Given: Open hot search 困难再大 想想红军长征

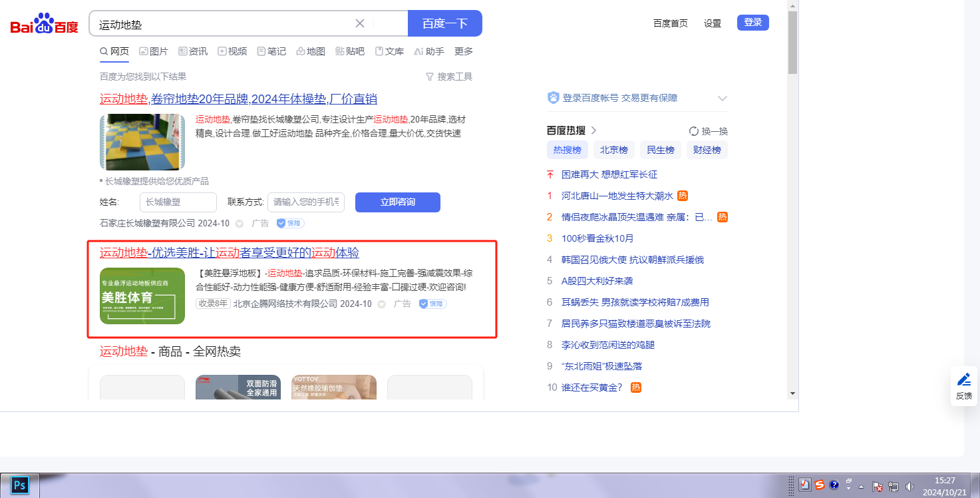Looking at the screenshot, I should pyautogui.click(x=609, y=174).
